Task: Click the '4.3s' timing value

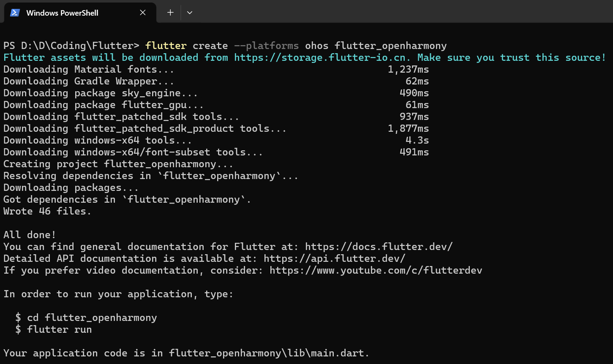Action: (x=417, y=140)
